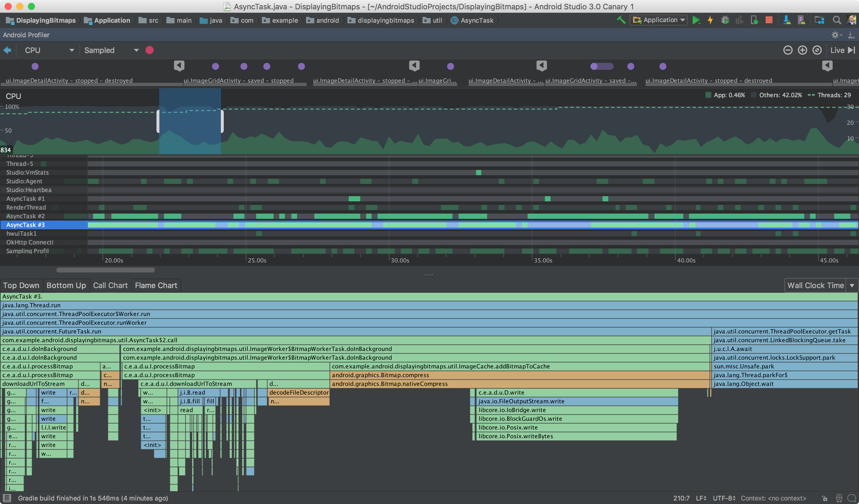The width and height of the screenshot is (859, 504).
Task: Switch to the Top Down tab
Action: click(21, 285)
